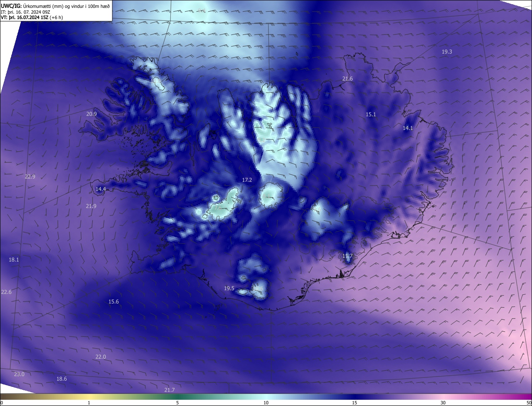The height and width of the screenshot is (406, 532).
Task: Click the 14.1 value label on the map
Action: 408,128
